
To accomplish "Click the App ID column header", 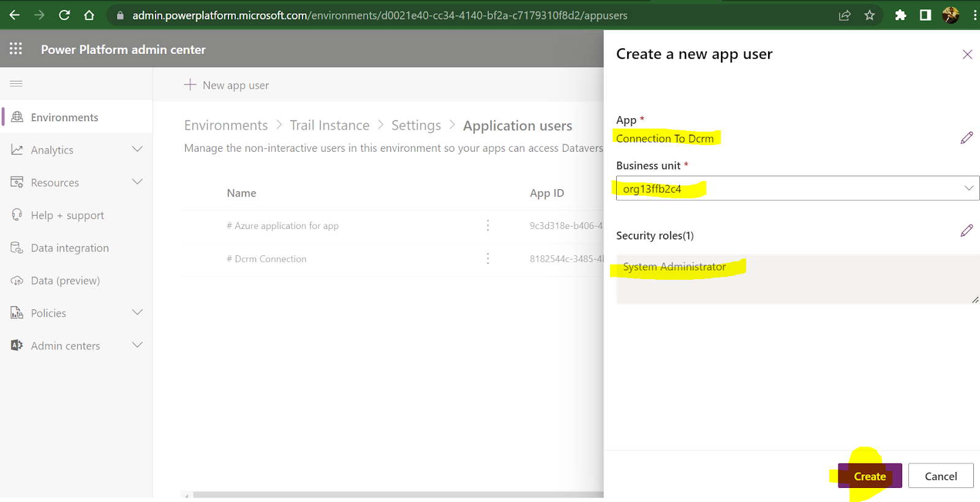I will [x=547, y=193].
